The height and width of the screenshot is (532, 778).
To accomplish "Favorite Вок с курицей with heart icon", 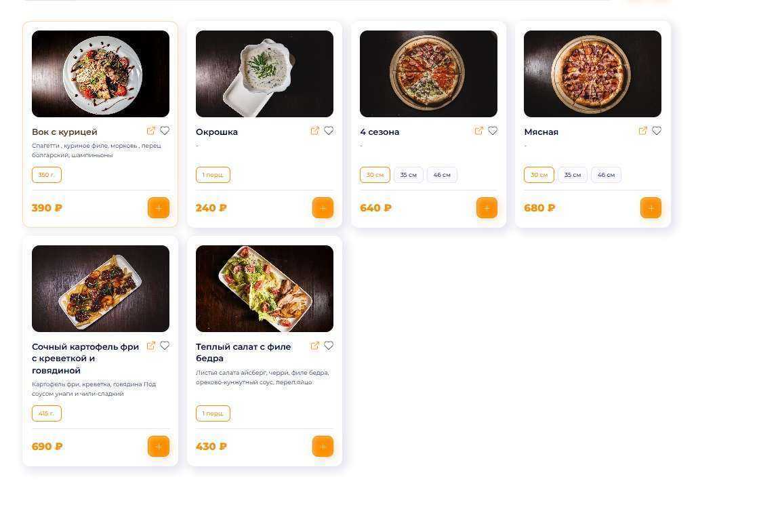I will coord(165,131).
